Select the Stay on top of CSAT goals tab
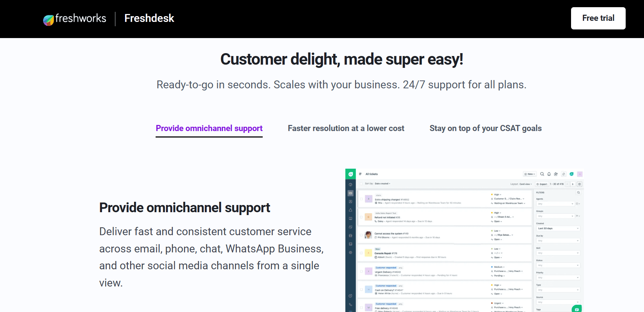Image resolution: width=644 pixels, height=312 pixels. pos(486,128)
